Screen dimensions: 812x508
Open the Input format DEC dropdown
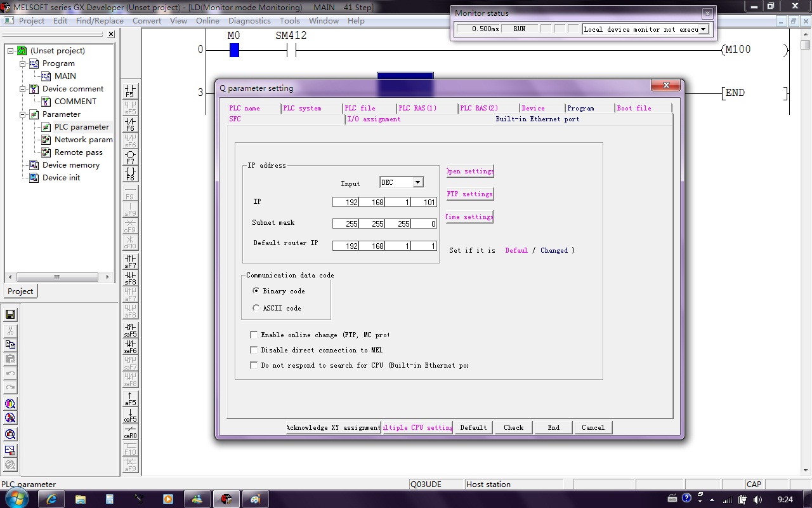(417, 182)
